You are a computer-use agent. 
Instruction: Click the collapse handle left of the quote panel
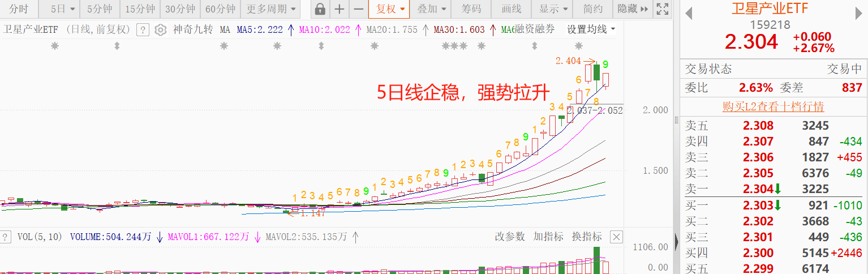click(677, 243)
